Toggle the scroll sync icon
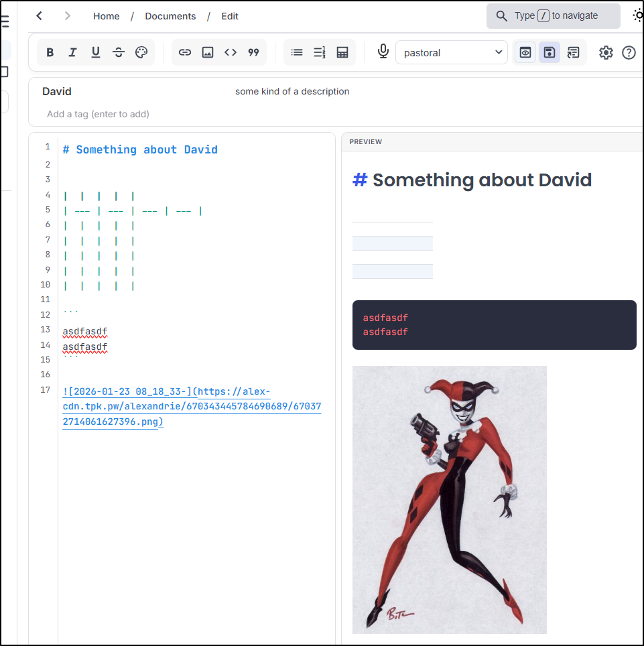Viewport: 644px width, 646px height. [x=573, y=52]
